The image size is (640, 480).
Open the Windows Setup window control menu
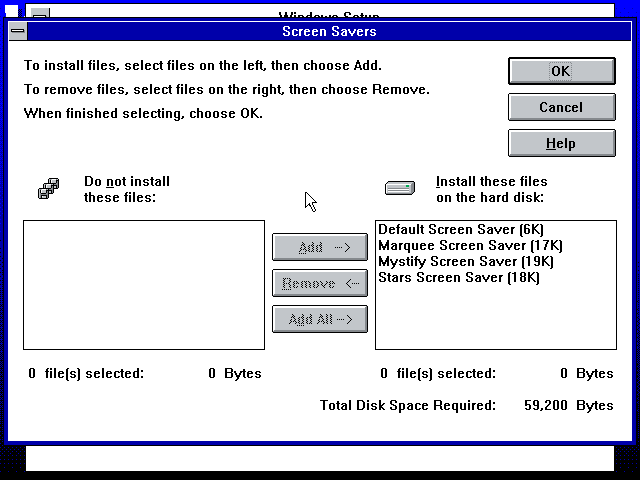[40, 14]
